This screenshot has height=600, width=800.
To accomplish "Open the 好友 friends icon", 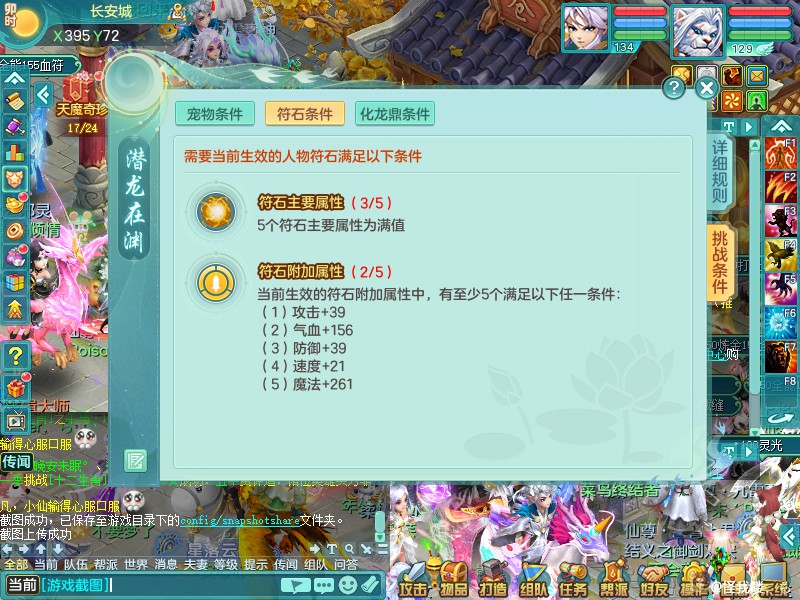I will click(654, 580).
